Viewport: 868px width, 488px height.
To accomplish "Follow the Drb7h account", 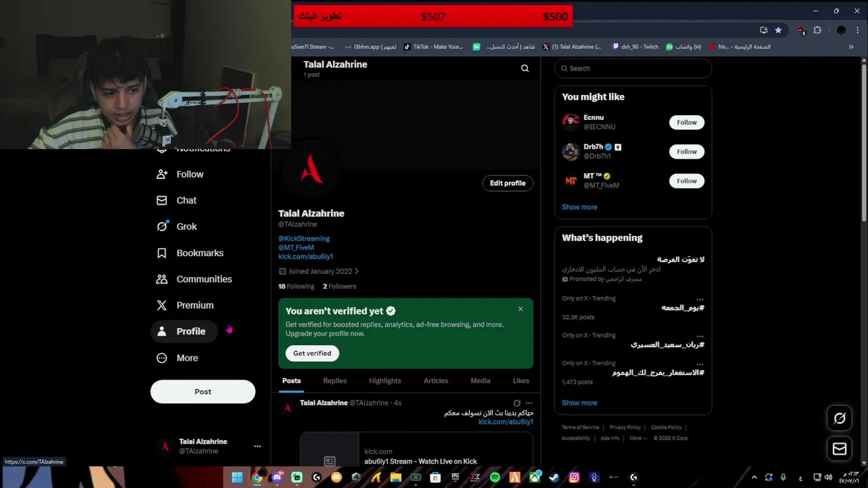I will tap(687, 152).
